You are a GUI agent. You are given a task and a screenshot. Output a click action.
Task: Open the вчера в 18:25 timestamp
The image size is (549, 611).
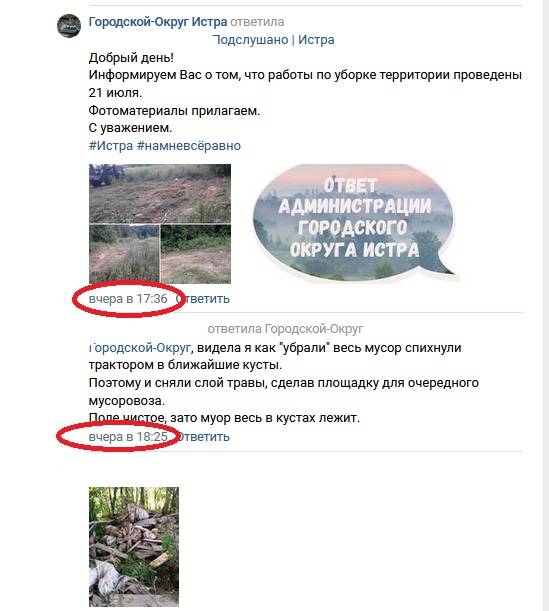pos(128,437)
